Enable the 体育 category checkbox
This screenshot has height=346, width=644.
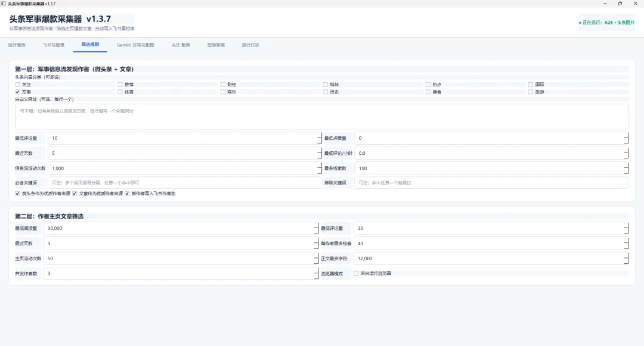pyautogui.click(x=120, y=92)
